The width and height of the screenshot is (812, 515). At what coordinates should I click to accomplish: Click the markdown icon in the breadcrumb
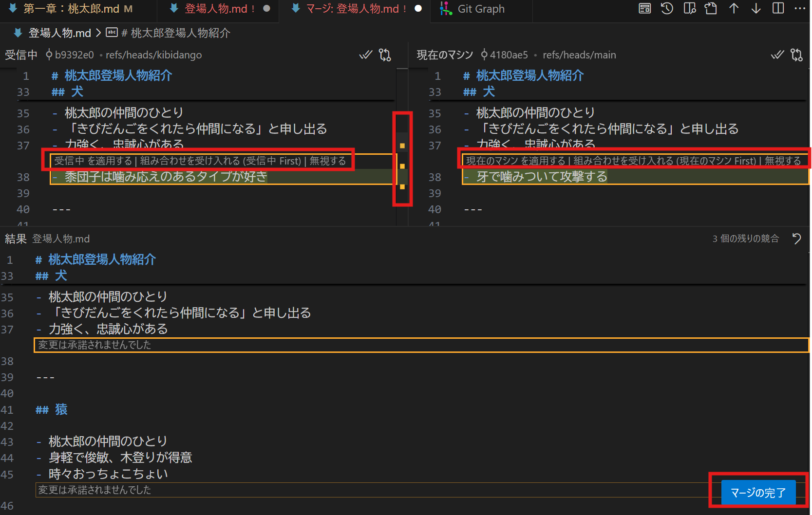(x=18, y=33)
